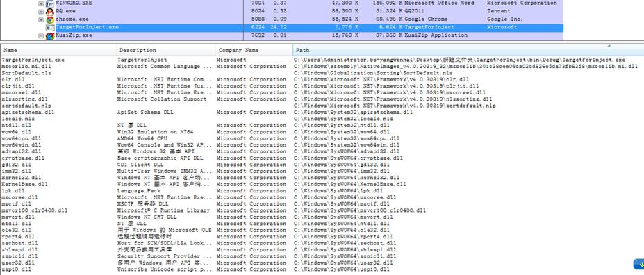This screenshot has width=644, height=275.
Task: Click Google Chrome description in chrome.exe row
Action: (x=426, y=19)
